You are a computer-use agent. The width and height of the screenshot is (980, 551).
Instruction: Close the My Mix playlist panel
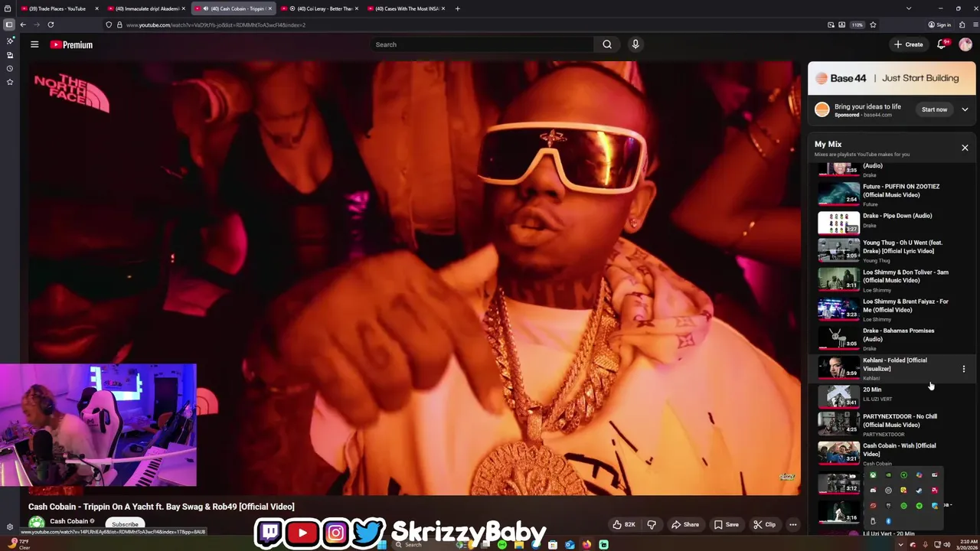click(x=965, y=148)
